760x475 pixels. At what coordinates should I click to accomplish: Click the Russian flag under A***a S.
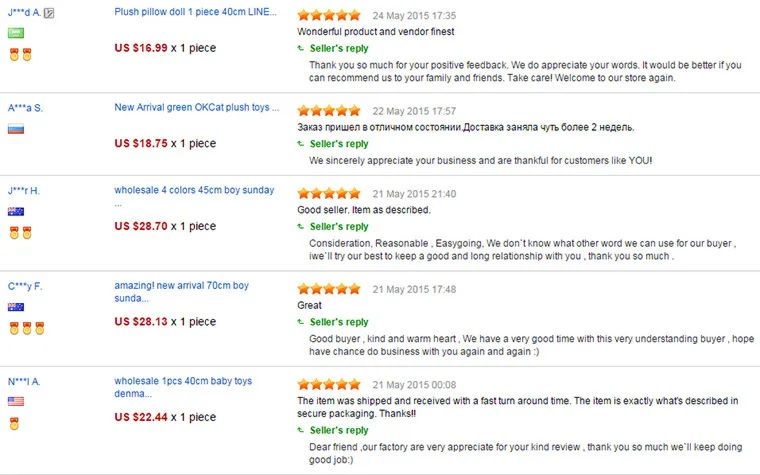pos(16,129)
